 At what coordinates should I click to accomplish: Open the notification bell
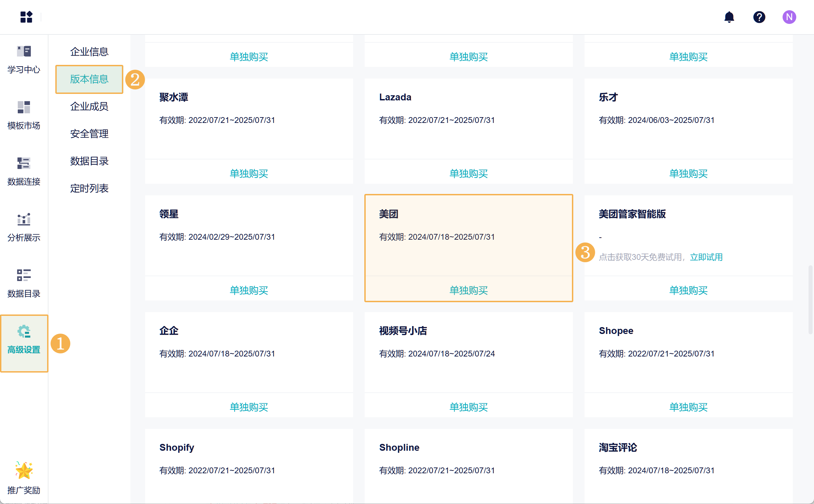pyautogui.click(x=729, y=17)
